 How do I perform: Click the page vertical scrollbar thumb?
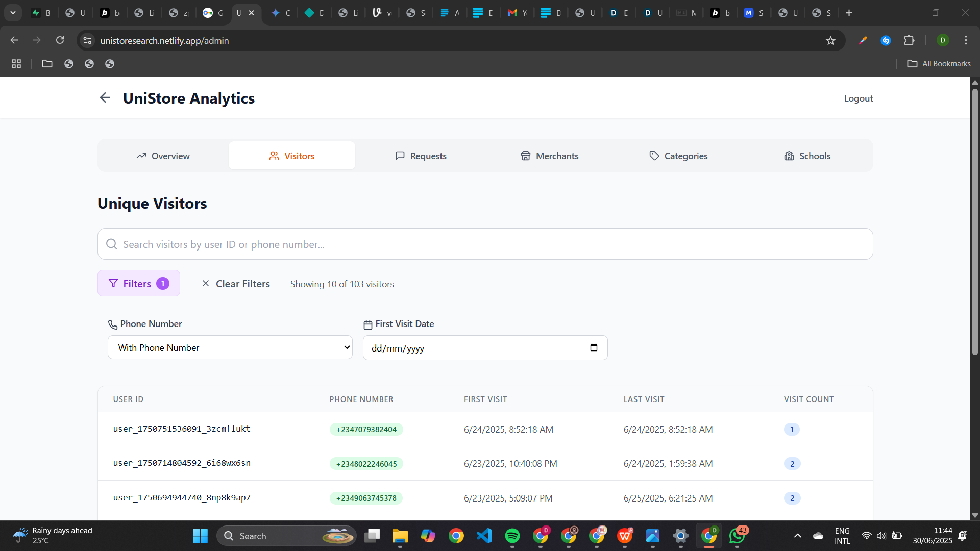point(975,222)
